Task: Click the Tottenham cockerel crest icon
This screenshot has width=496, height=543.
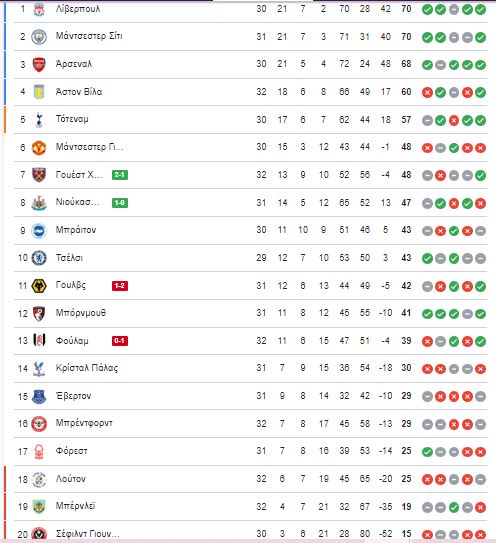Action: [39, 120]
